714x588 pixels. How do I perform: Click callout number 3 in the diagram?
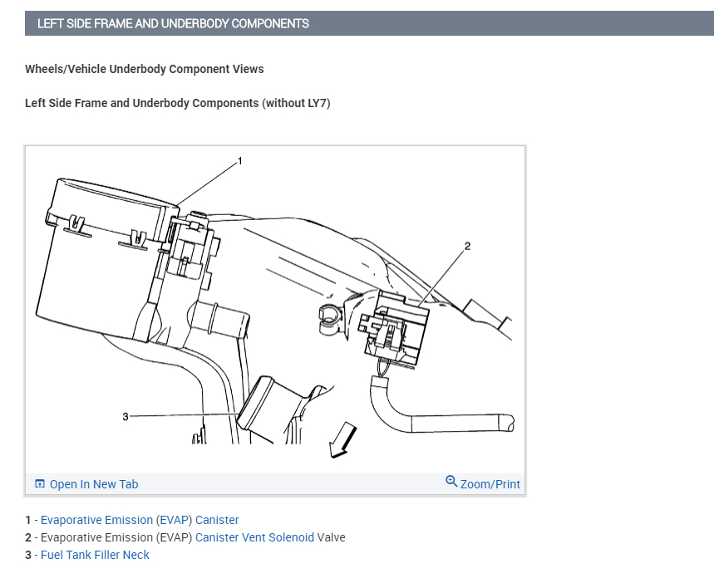(126, 416)
